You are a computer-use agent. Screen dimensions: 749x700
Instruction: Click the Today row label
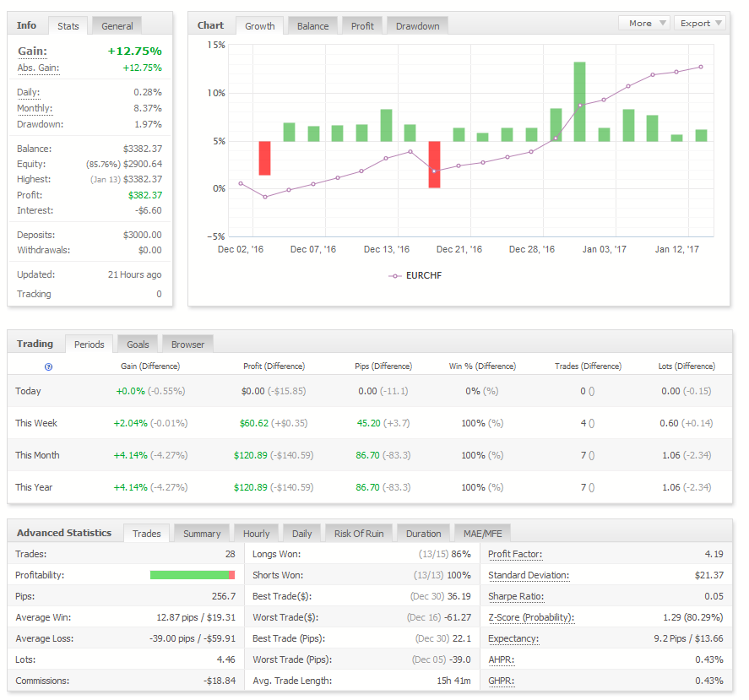[x=28, y=391]
